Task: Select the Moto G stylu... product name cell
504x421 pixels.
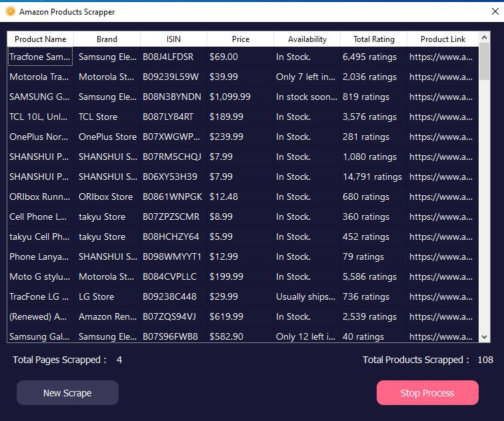Action: pyautogui.click(x=41, y=276)
